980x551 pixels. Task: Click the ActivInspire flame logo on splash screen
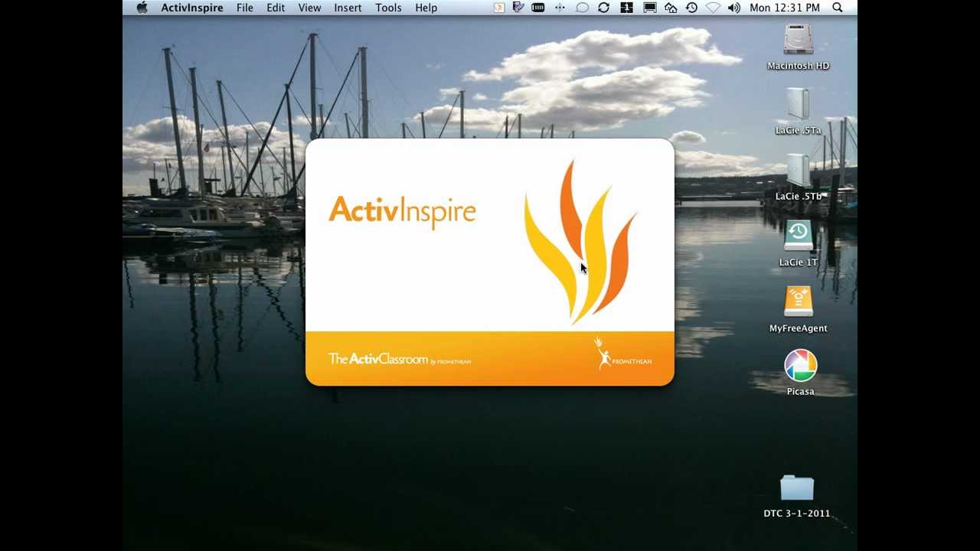click(x=580, y=241)
